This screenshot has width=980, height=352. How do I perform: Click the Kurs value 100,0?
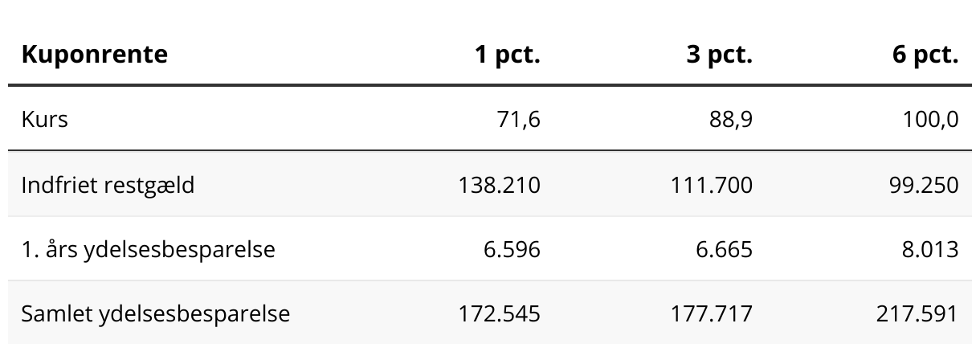pyautogui.click(x=931, y=120)
